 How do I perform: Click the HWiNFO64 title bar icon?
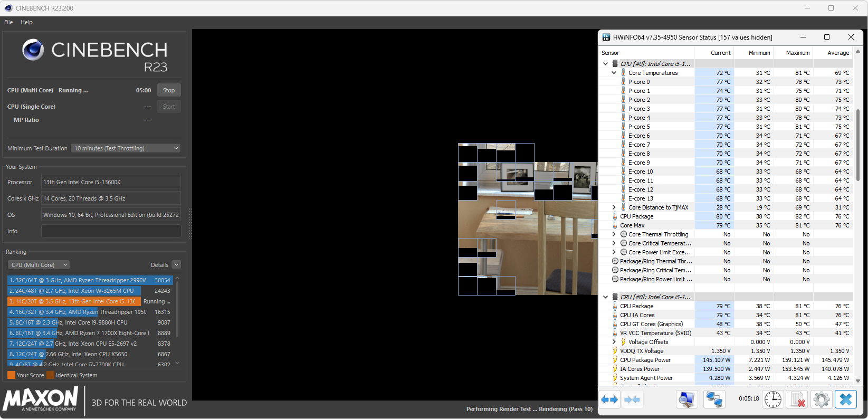coord(606,37)
